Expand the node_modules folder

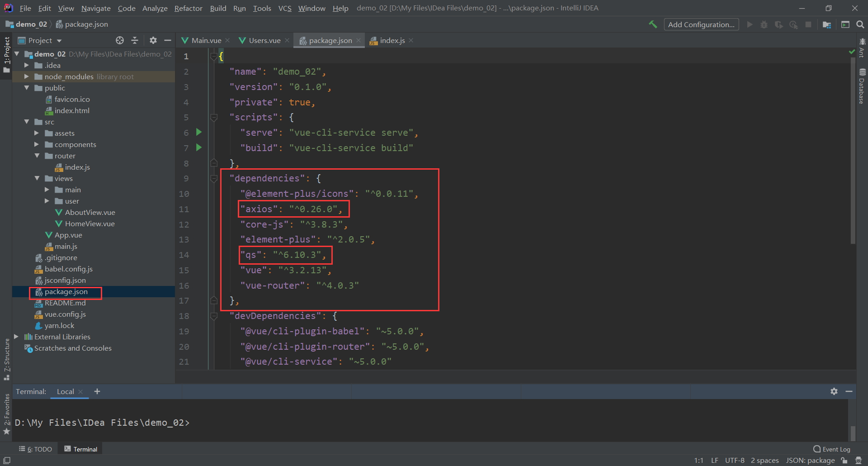(27, 76)
